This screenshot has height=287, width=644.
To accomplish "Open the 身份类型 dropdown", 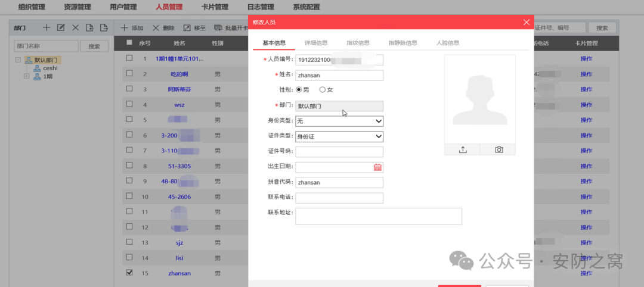I will 339,121.
